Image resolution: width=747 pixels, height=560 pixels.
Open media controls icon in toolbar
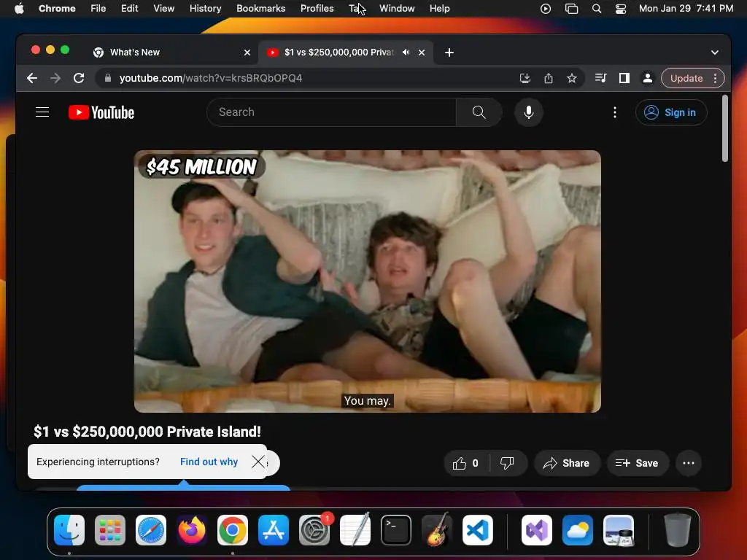(x=601, y=78)
